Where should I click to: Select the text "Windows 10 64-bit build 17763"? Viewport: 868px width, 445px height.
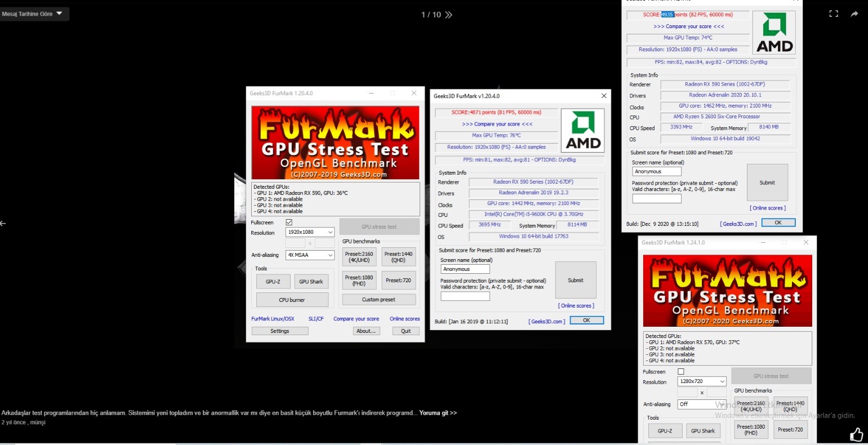[x=533, y=237]
